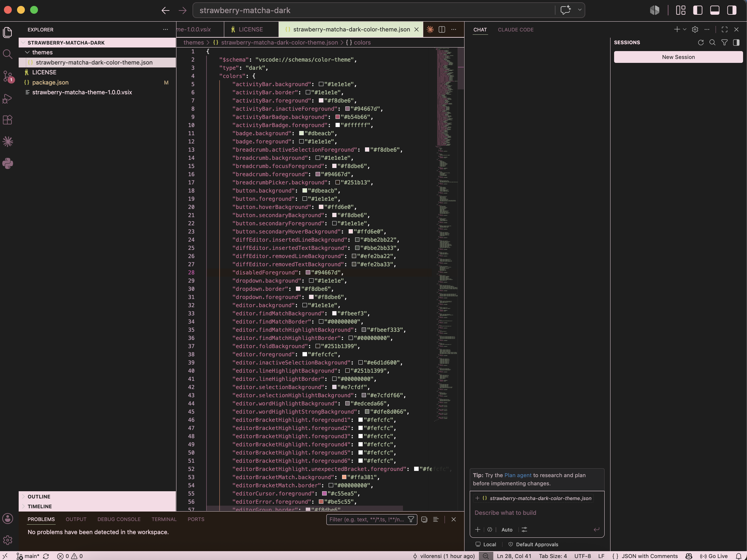This screenshot has height=560, width=747.
Task: Open the Auto model picker
Action: click(x=506, y=529)
